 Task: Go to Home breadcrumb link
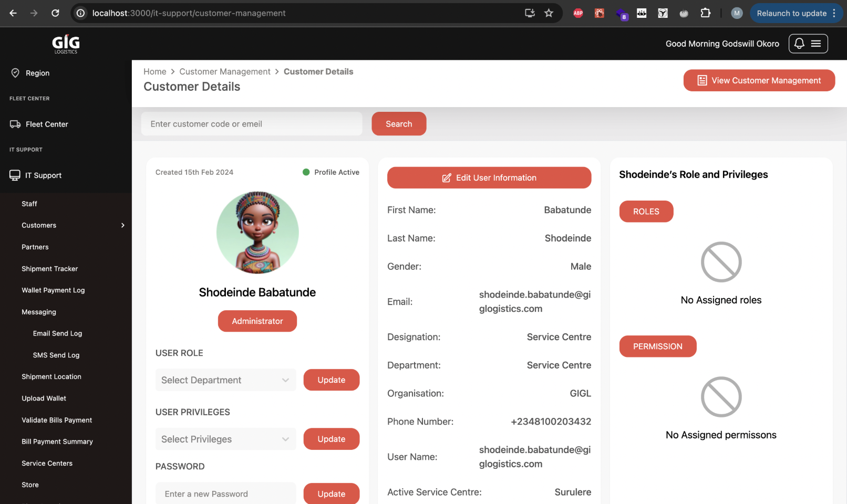(x=155, y=71)
